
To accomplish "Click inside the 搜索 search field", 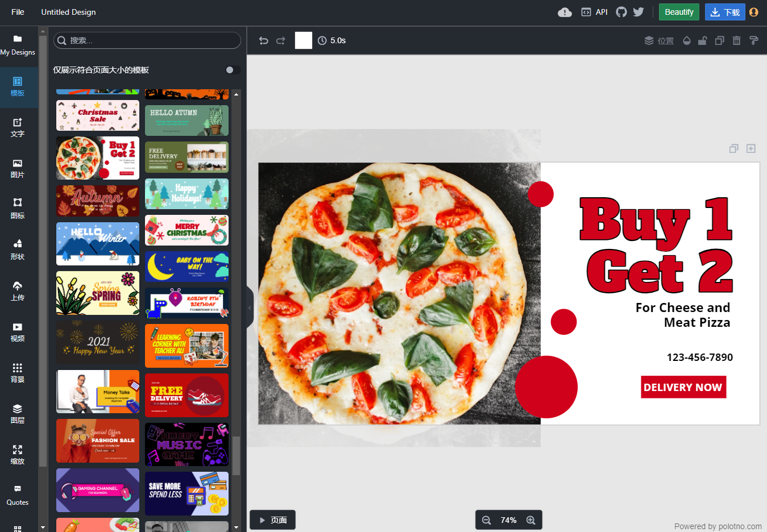I will coord(147,40).
